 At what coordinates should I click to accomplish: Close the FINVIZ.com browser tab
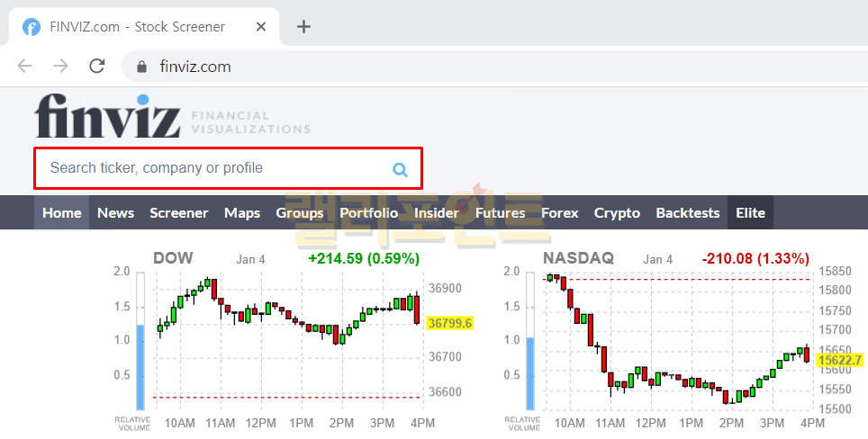(x=261, y=26)
